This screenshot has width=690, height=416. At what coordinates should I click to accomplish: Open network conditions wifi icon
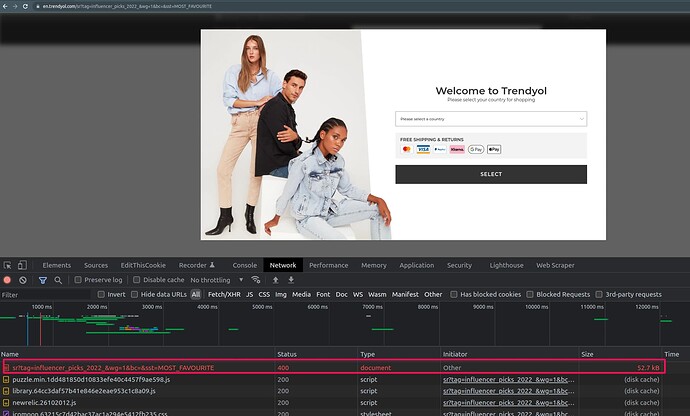(x=256, y=280)
